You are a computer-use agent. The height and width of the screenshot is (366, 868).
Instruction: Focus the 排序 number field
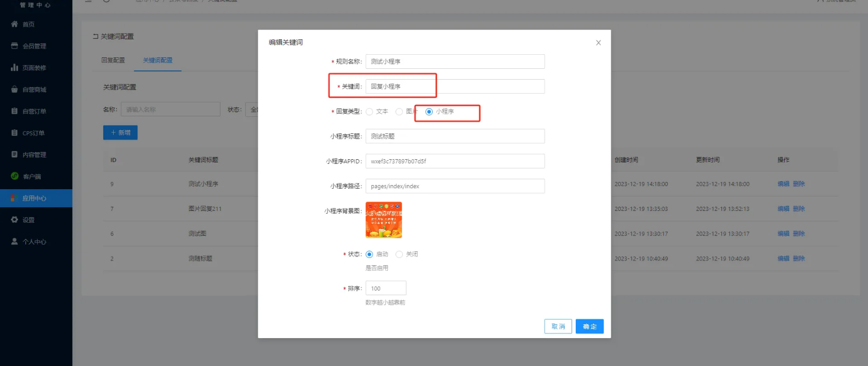[x=386, y=288]
